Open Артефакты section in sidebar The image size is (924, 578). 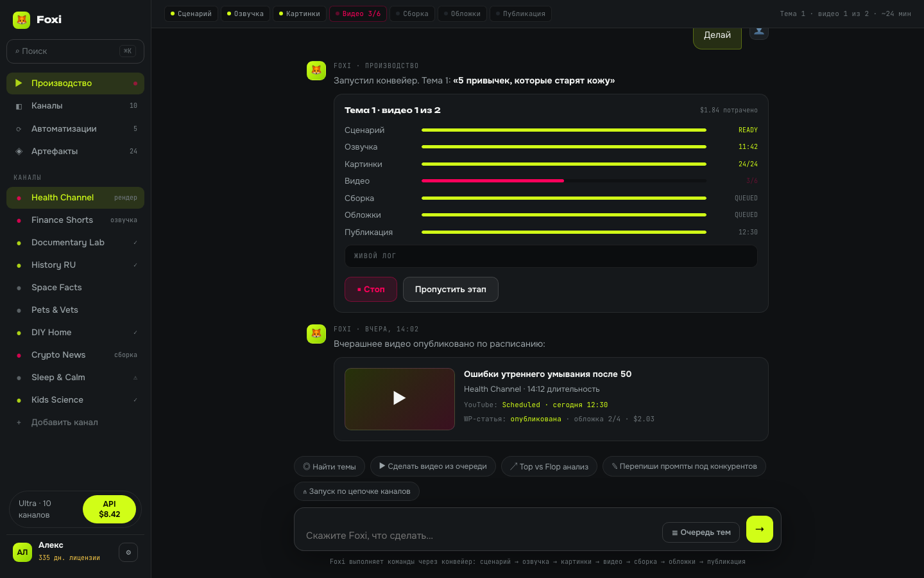click(x=75, y=152)
